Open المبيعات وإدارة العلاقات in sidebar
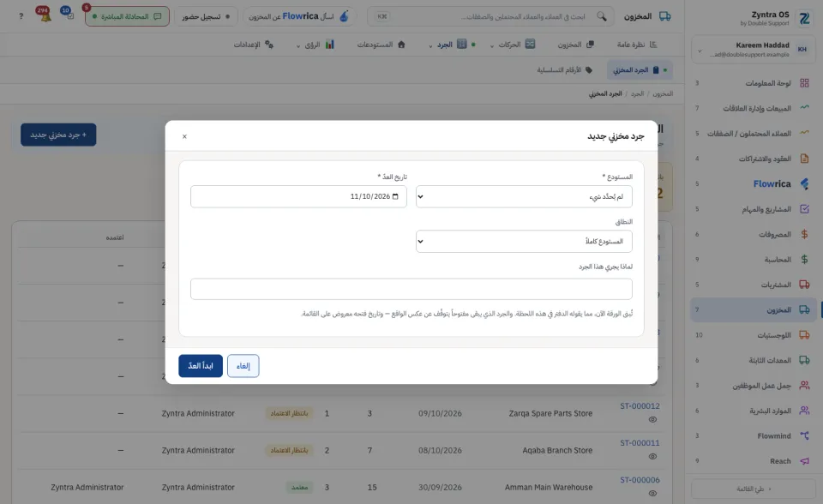This screenshot has width=823, height=504. (x=754, y=108)
